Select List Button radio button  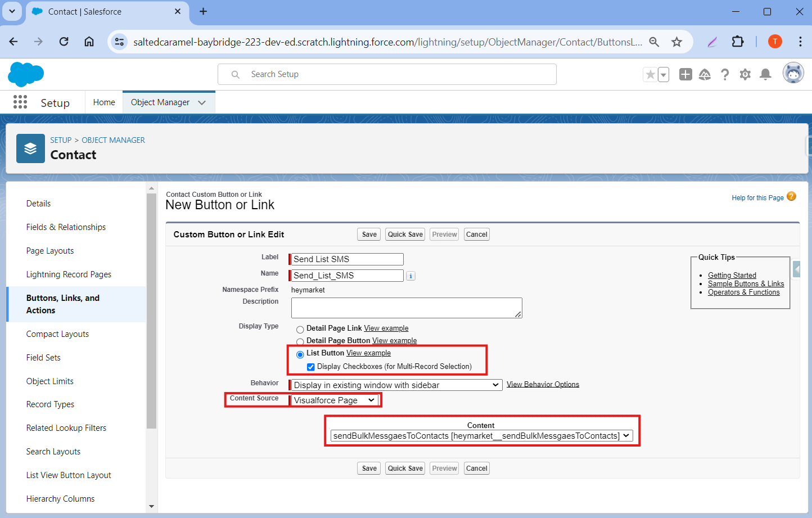[x=300, y=354]
